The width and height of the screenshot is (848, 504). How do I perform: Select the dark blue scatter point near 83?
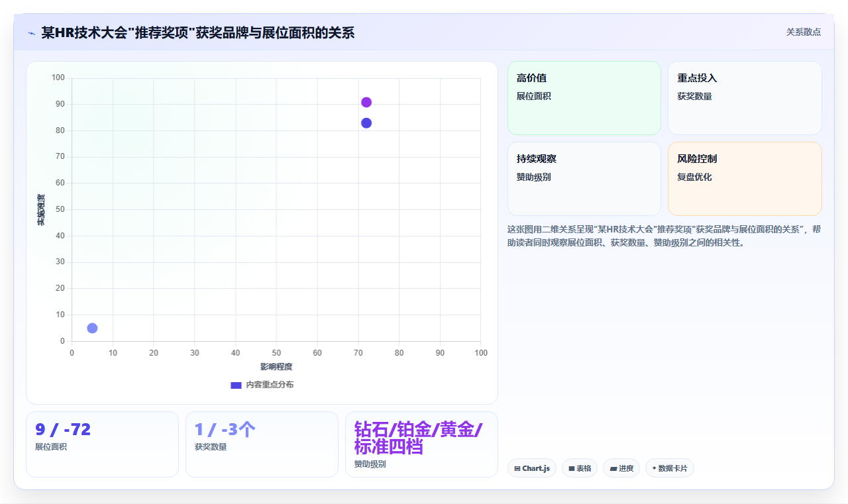click(x=366, y=123)
